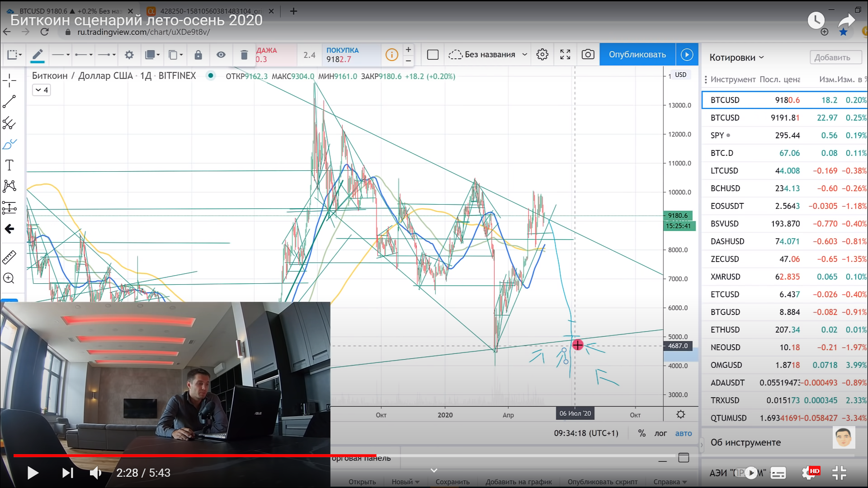The image size is (868, 488).
Task: Select the text annotation tool
Action: point(9,165)
